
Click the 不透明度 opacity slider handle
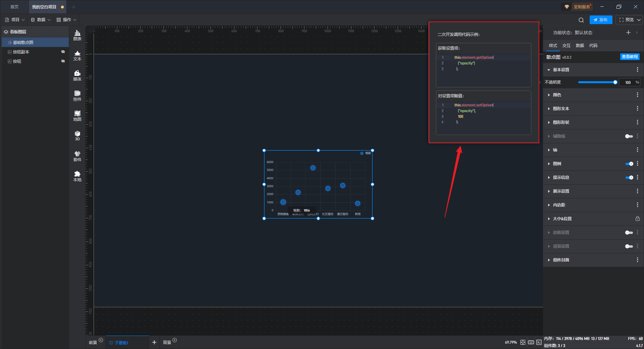615,82
